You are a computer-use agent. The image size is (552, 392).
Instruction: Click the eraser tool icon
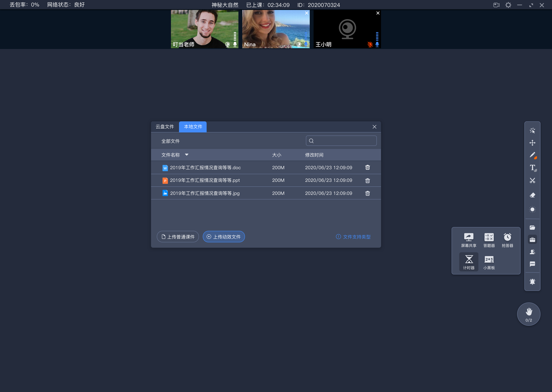[532, 195]
